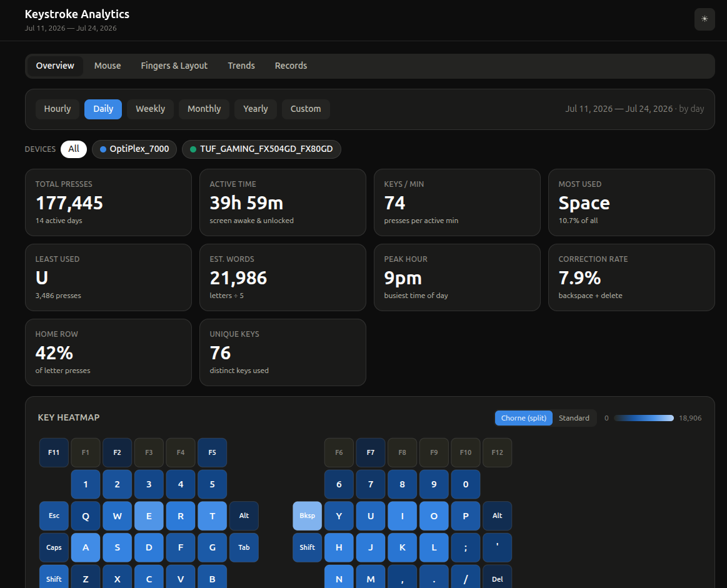Click the heatmap intensity gradient bar
The image size is (727, 588).
643,418
